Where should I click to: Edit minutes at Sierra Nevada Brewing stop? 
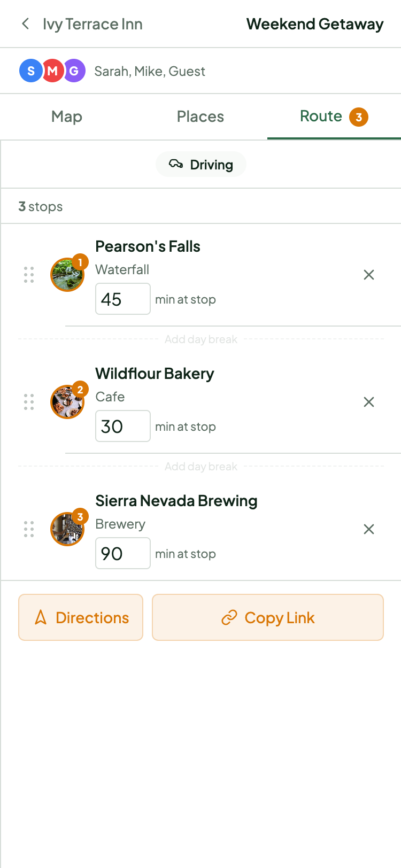tap(122, 554)
